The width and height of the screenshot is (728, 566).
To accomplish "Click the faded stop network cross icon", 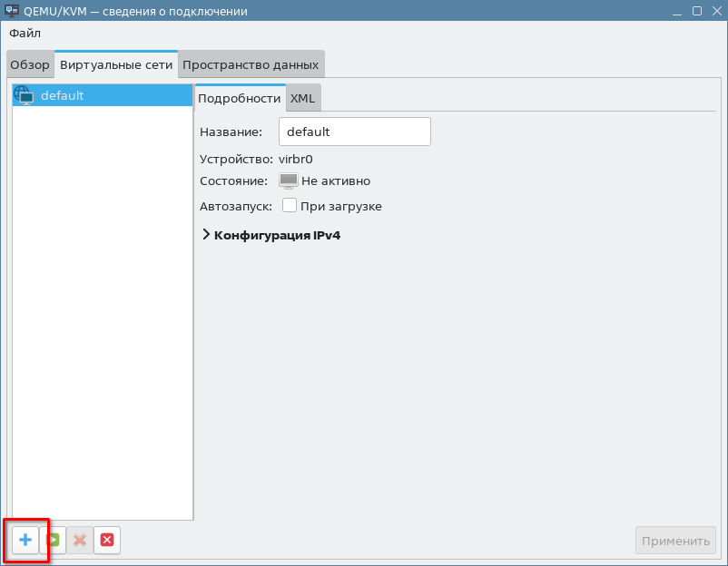I will [x=80, y=541].
